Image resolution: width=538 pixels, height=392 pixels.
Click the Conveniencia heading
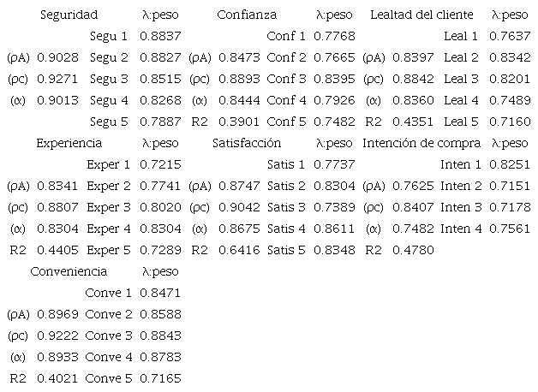(x=69, y=271)
